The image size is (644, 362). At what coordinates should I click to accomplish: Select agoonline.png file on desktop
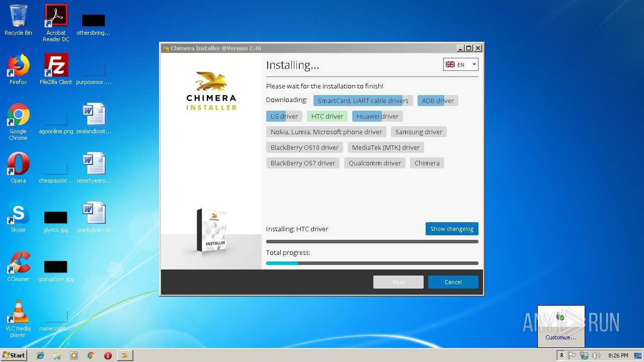56,124
